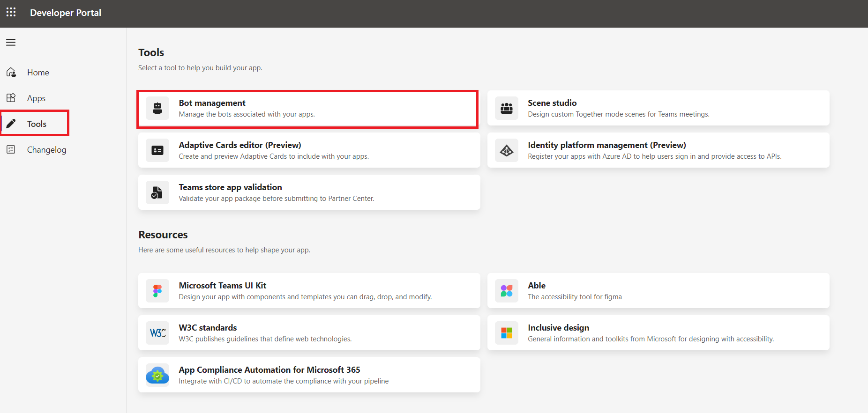The height and width of the screenshot is (413, 868).
Task: Click the Apps grid icon in sidebar
Action: pos(11,98)
